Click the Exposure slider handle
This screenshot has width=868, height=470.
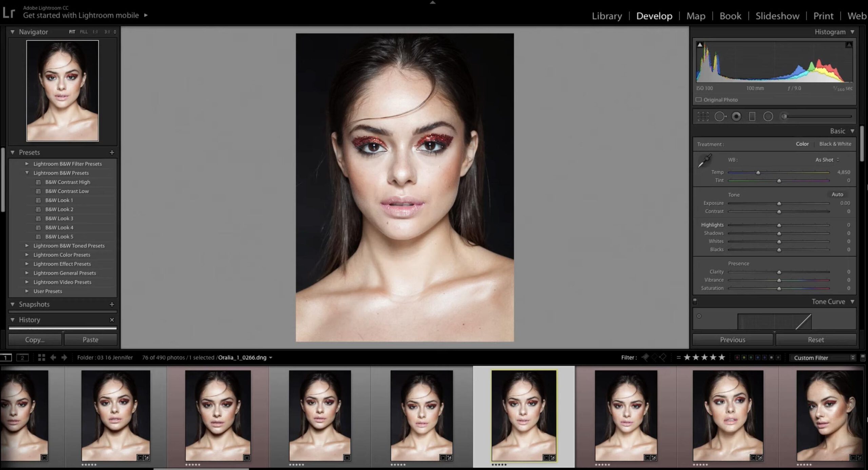[x=779, y=204]
